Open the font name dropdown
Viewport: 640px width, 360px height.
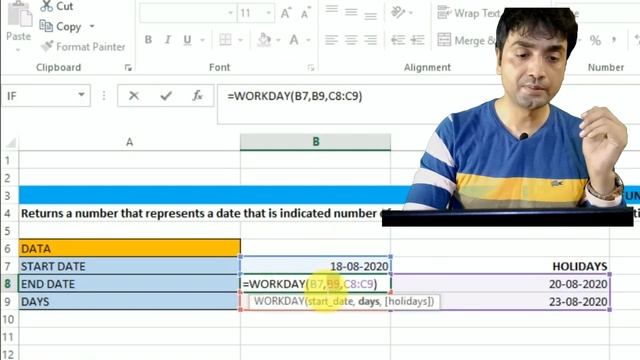(x=231, y=13)
